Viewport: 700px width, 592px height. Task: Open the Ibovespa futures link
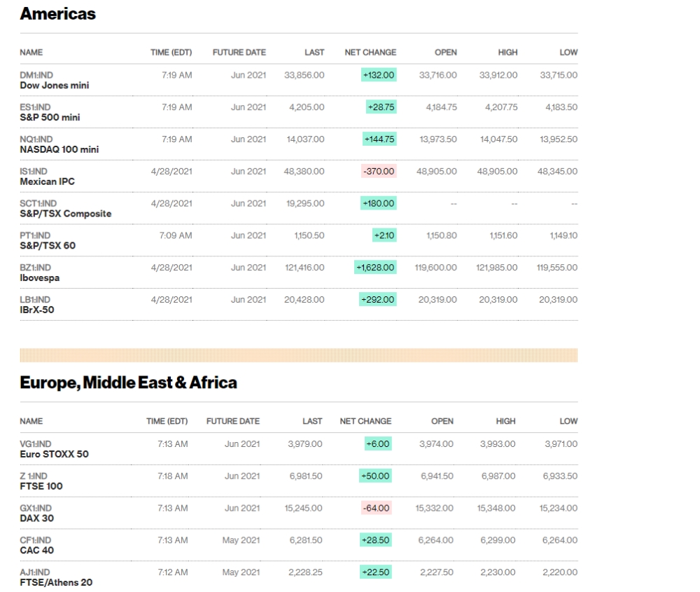pos(39,278)
